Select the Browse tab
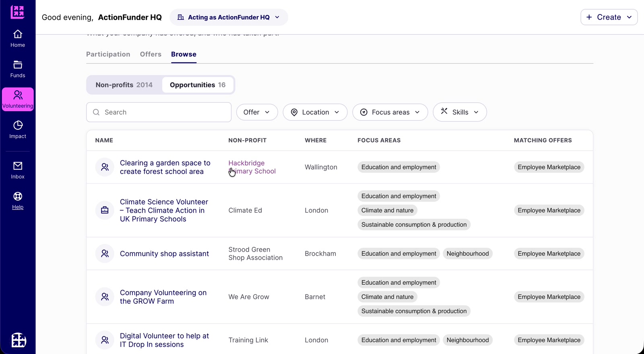This screenshot has height=354, width=644. click(x=184, y=54)
